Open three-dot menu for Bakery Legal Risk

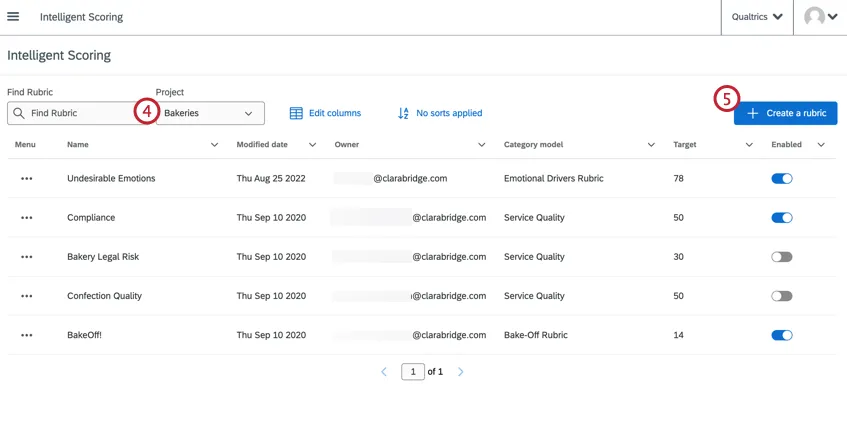coord(27,257)
